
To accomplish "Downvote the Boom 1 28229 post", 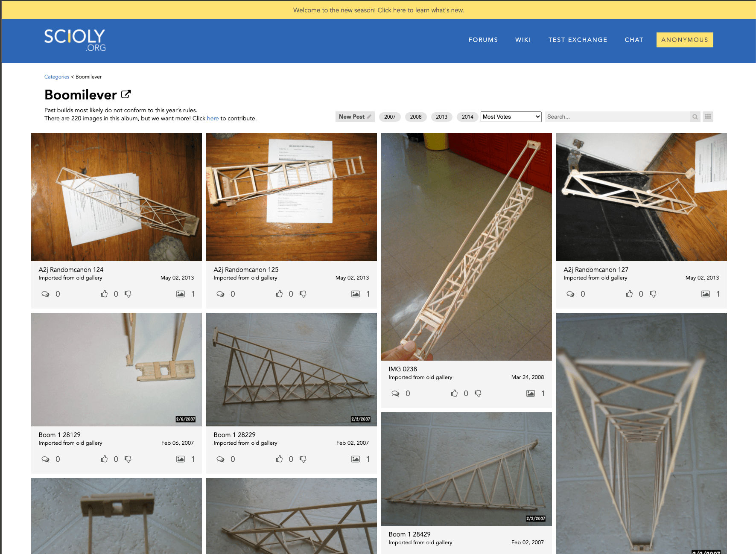I will click(303, 459).
